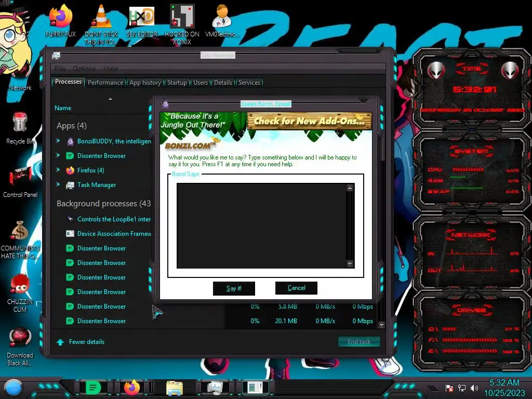Viewport: 532px width, 399px height.
Task: Click the LoopBe1 process icon
Action: [x=70, y=219]
